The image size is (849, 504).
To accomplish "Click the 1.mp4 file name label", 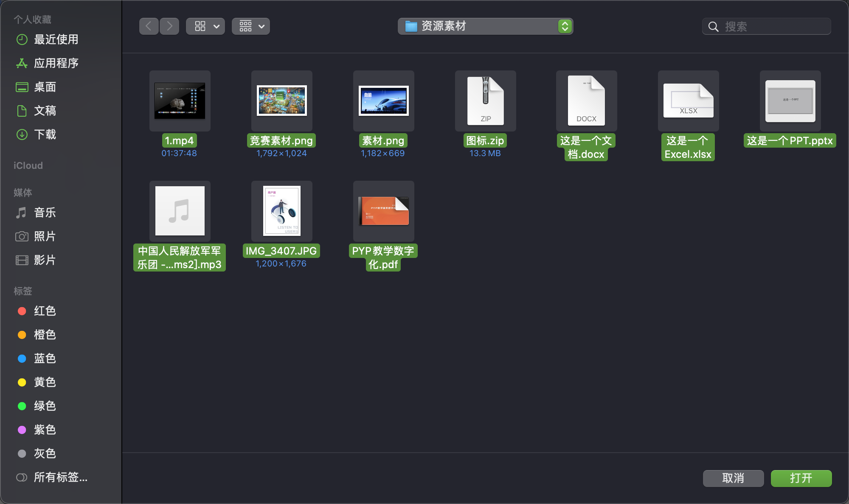I will [x=179, y=140].
